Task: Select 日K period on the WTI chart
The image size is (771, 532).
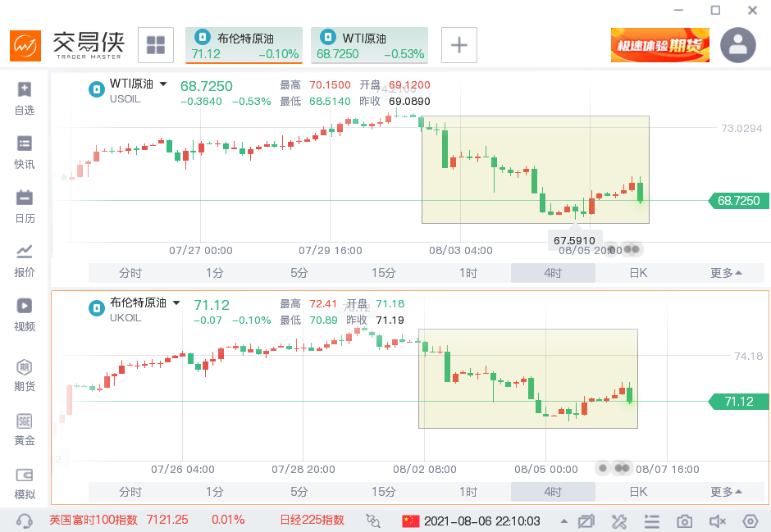Action: click(638, 273)
